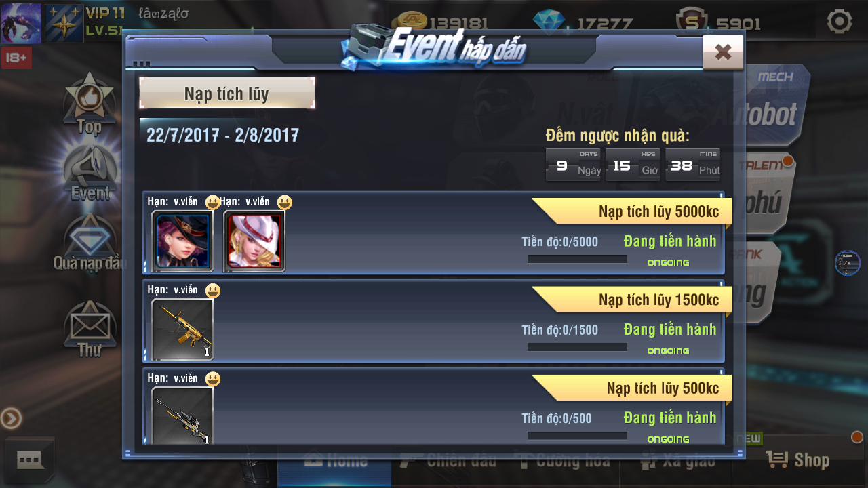
Task: Open the chat bubble icon
Action: tap(29, 460)
